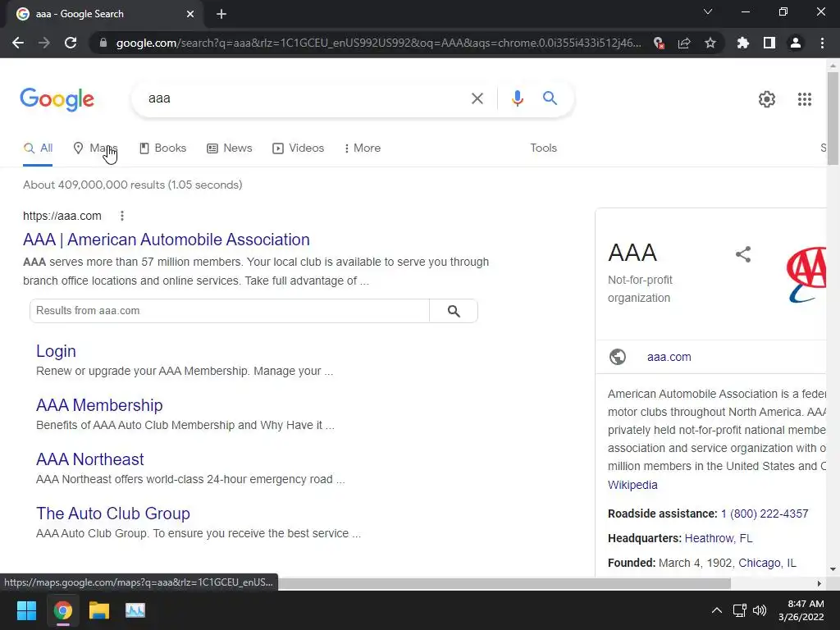Open Google settings gear icon

point(767,99)
